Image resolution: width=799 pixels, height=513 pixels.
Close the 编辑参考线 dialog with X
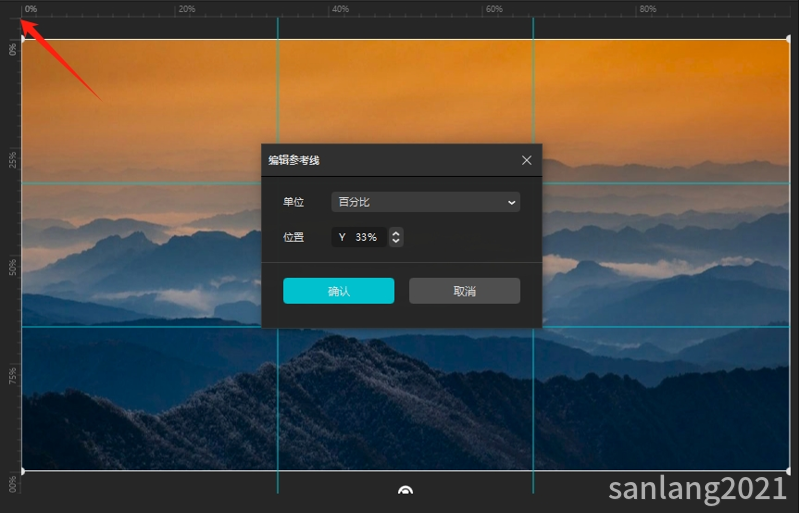point(527,160)
